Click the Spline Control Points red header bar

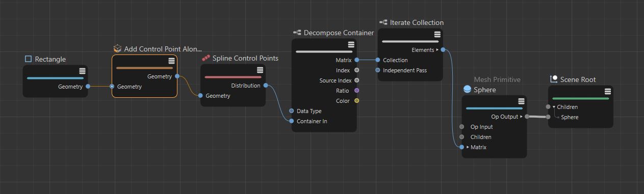233,77
